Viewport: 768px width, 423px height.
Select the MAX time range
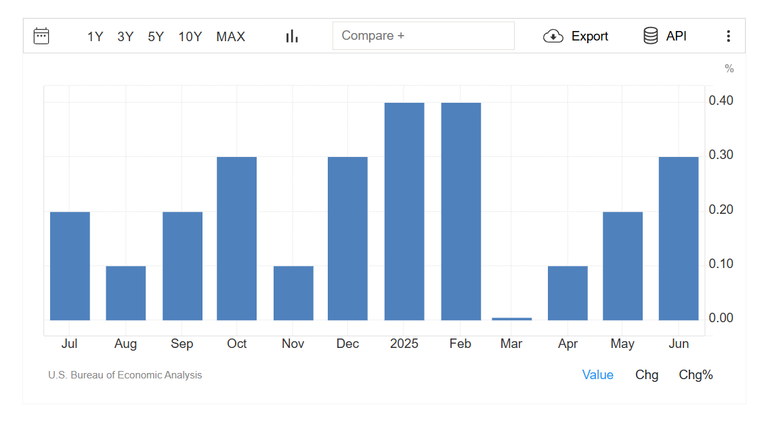point(231,37)
